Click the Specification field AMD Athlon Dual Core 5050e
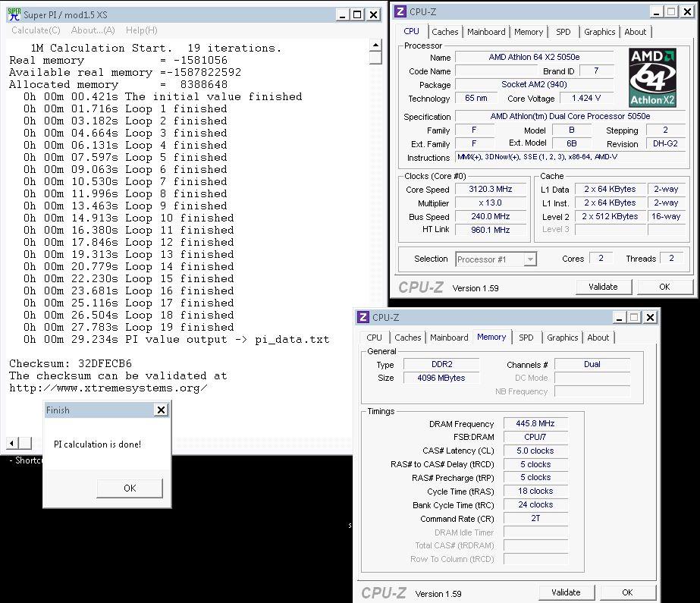 click(570, 116)
